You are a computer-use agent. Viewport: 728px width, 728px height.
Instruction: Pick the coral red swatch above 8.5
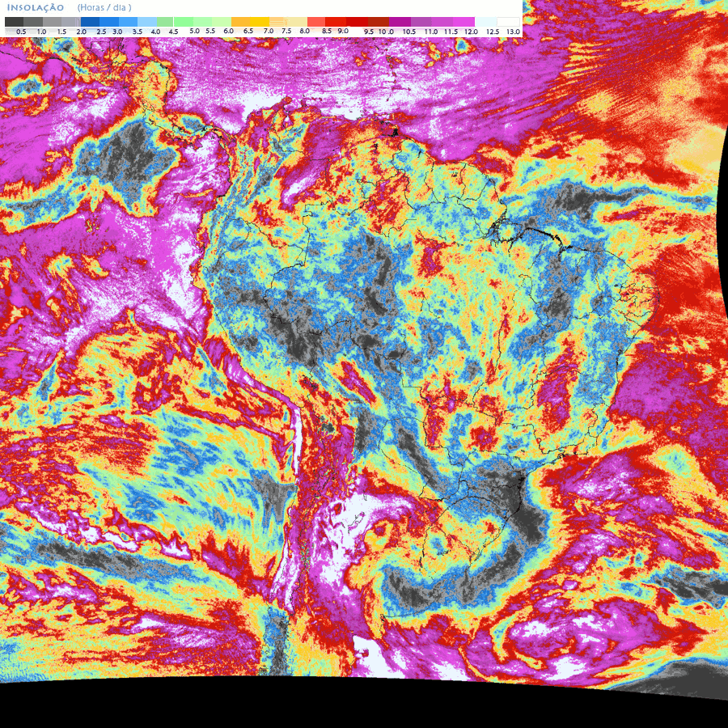(x=316, y=22)
